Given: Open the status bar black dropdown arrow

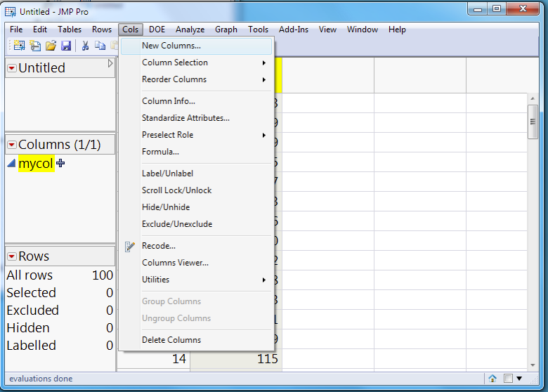Looking at the screenshot, I should 519,379.
